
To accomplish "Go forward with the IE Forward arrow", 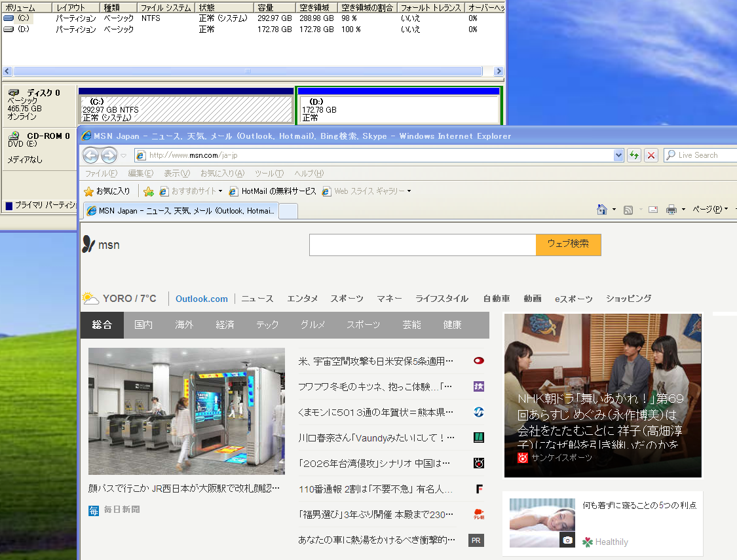I will [x=109, y=155].
